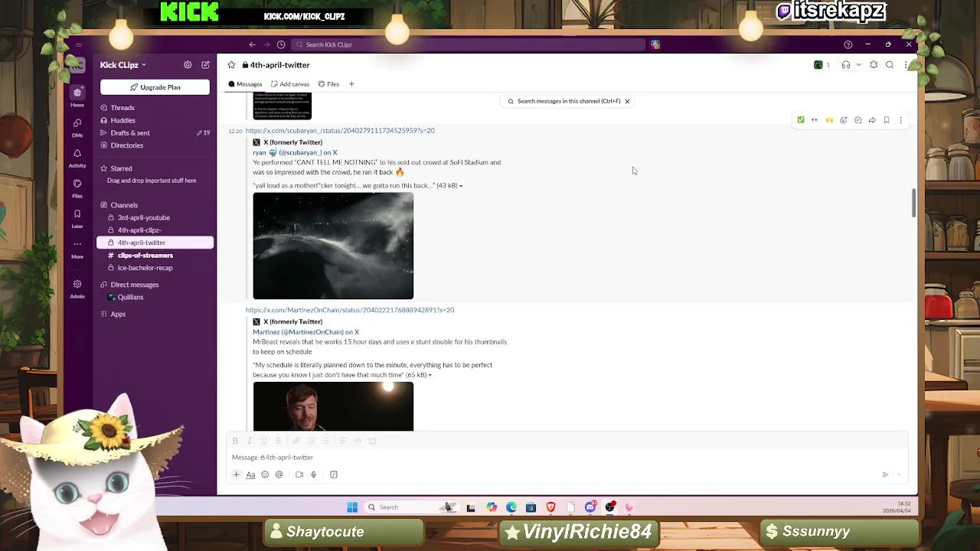Open the MrBeast video thumbnail
980x551 pixels.
pos(333,406)
